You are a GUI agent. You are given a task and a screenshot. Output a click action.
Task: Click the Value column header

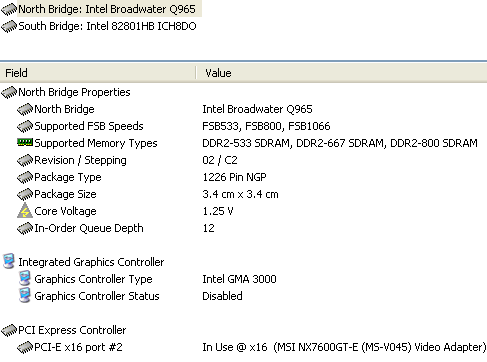click(342, 73)
